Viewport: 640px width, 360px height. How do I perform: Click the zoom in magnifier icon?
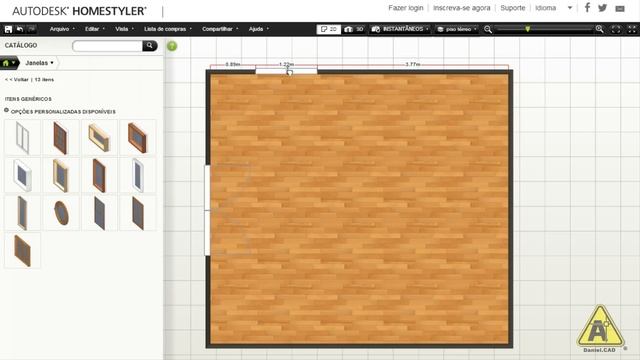coord(599,29)
